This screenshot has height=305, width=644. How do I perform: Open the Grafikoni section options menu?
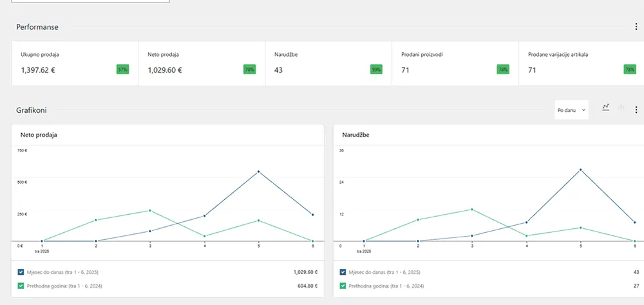pyautogui.click(x=636, y=110)
